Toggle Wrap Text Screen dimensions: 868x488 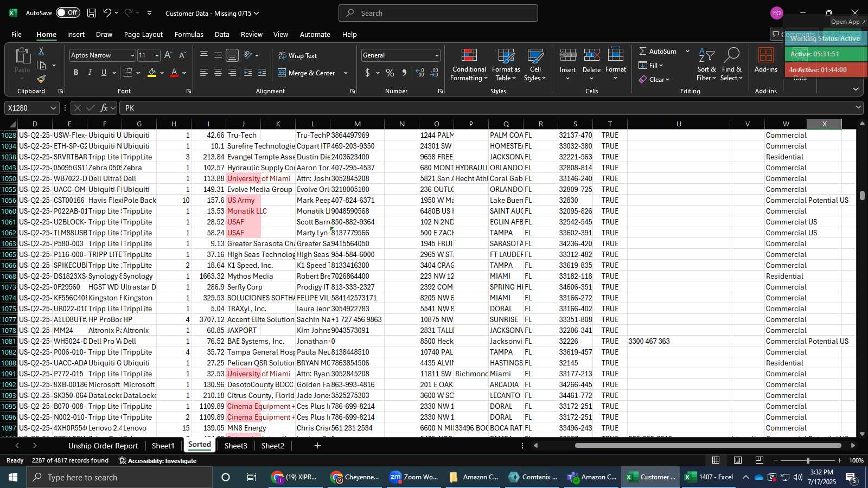point(298,55)
